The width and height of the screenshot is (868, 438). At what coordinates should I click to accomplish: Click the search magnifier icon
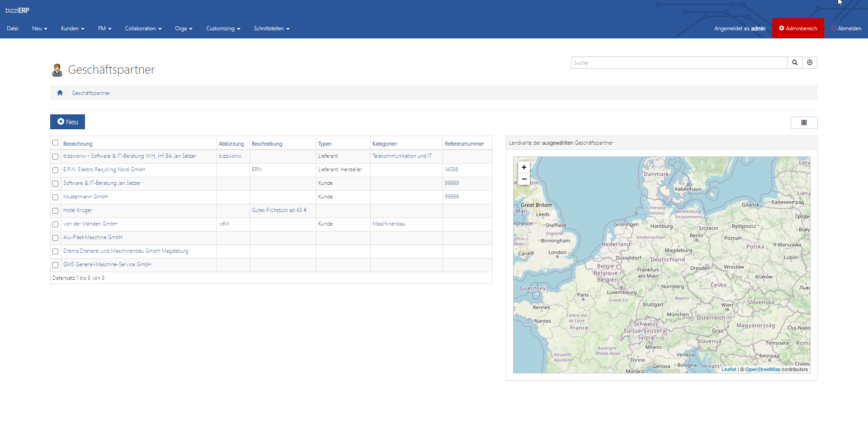tap(794, 62)
